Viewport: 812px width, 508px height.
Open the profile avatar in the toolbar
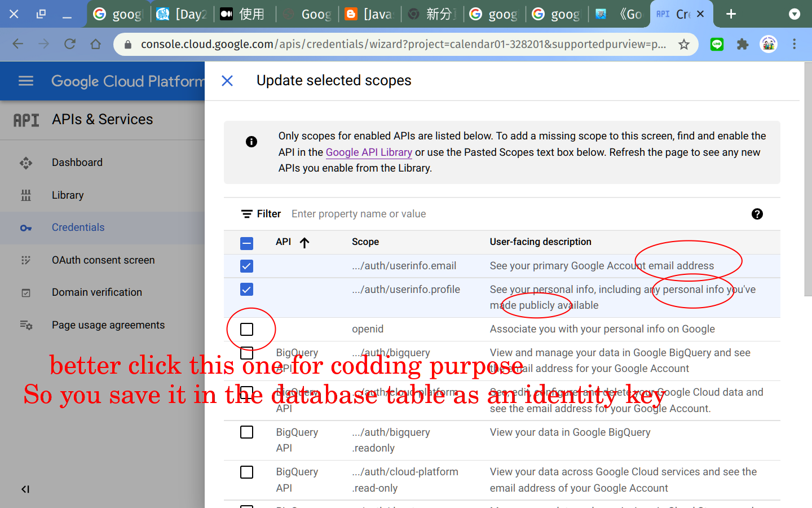click(769, 44)
